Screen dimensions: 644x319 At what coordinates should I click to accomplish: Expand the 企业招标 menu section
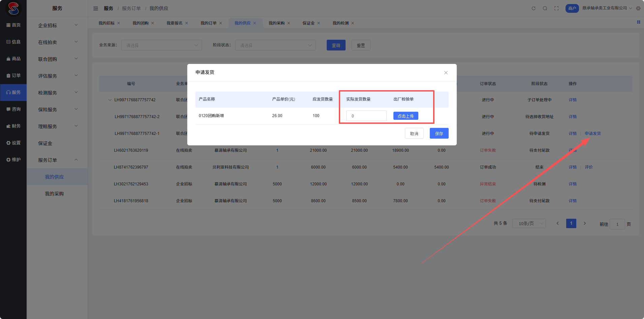(x=57, y=26)
